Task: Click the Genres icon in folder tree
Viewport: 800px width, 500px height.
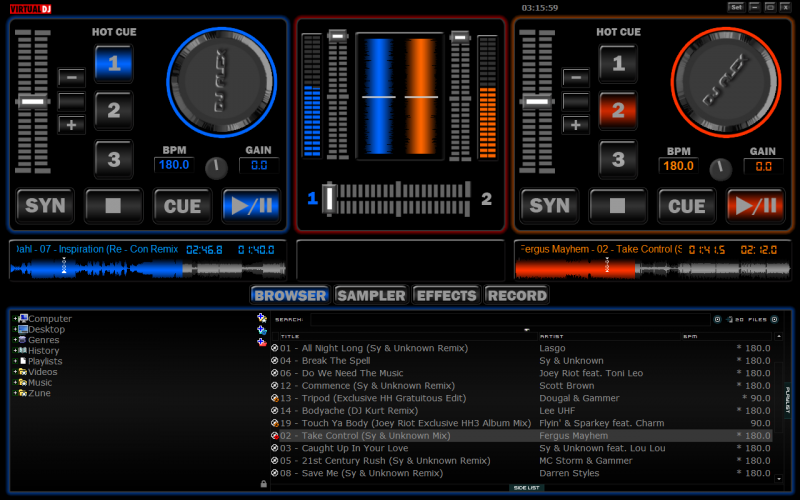Action: click(22, 340)
